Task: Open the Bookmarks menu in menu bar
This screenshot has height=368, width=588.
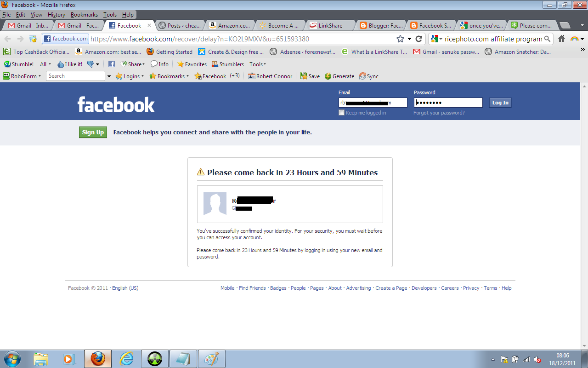Action: tap(84, 15)
